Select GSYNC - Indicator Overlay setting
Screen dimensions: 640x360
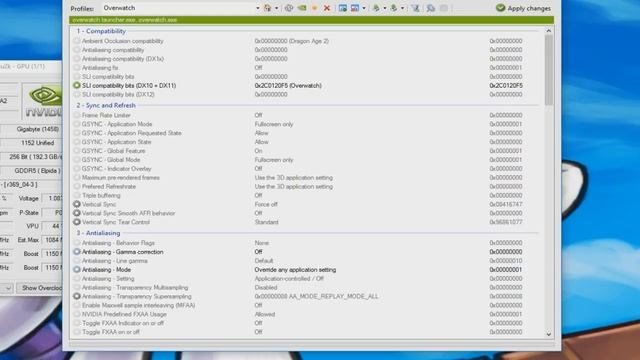click(x=117, y=169)
